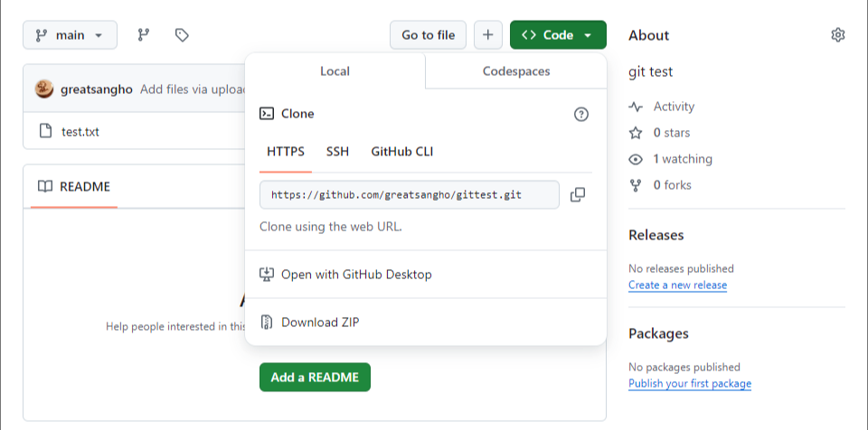The image size is (868, 430).
Task: Click the forks icon
Action: pyautogui.click(x=636, y=185)
